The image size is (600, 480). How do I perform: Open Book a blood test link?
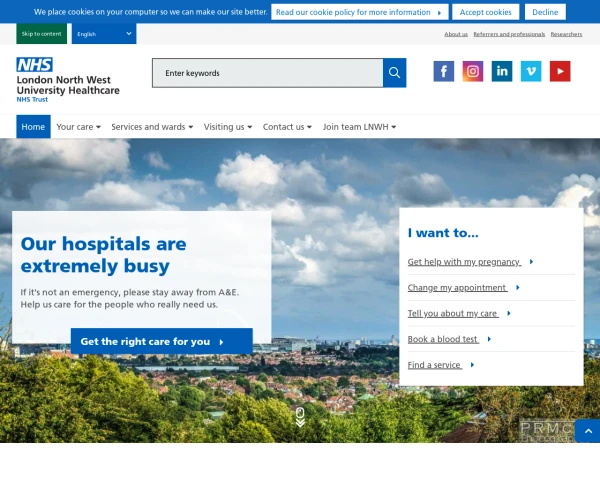pos(443,339)
